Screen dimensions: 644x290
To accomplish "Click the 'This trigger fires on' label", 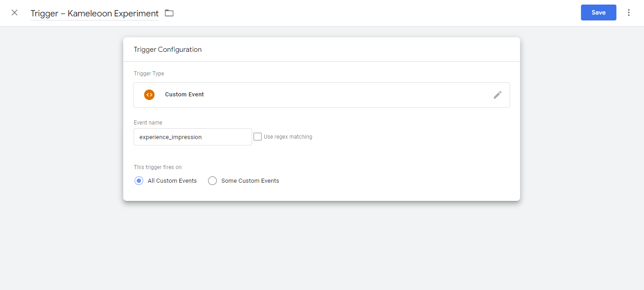I will (x=158, y=167).
